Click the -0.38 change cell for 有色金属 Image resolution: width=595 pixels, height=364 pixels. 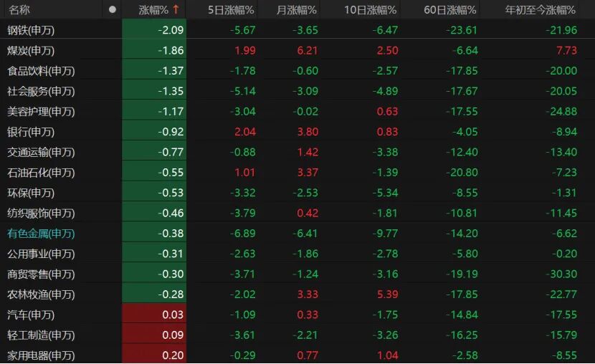pyautogui.click(x=154, y=233)
